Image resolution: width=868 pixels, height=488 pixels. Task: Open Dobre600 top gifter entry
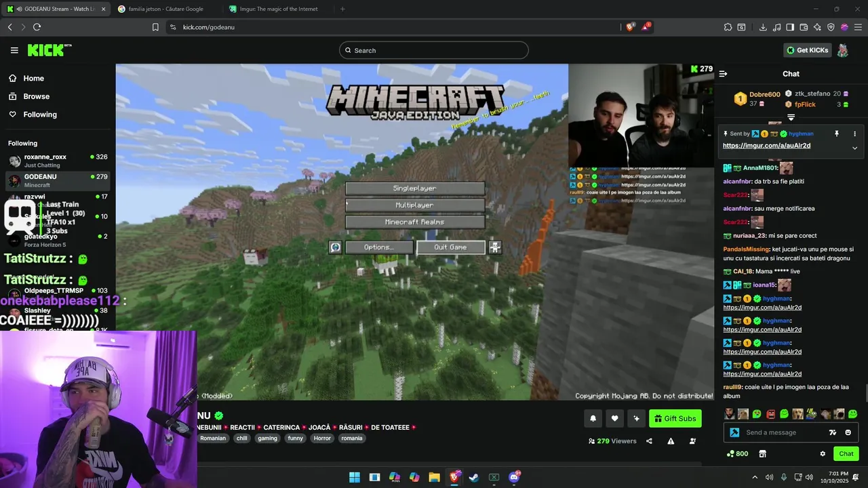[756, 99]
